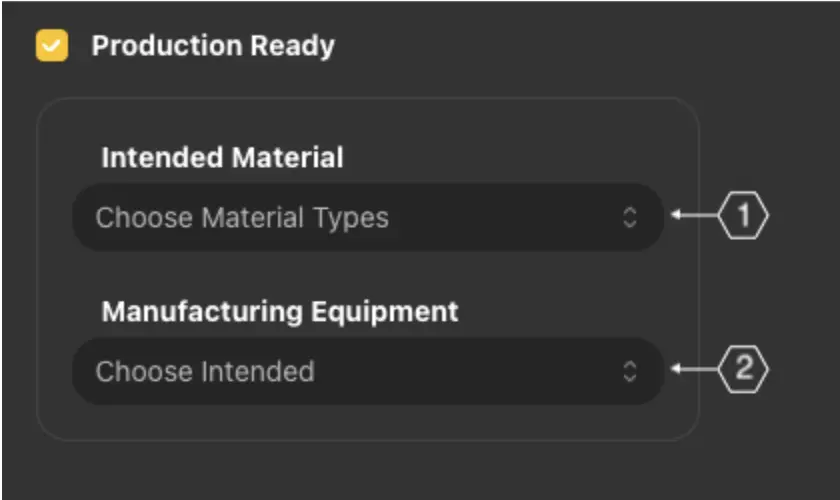Click the arrow pointing from callout 2
This screenshot has height=500, width=840.
click(692, 370)
